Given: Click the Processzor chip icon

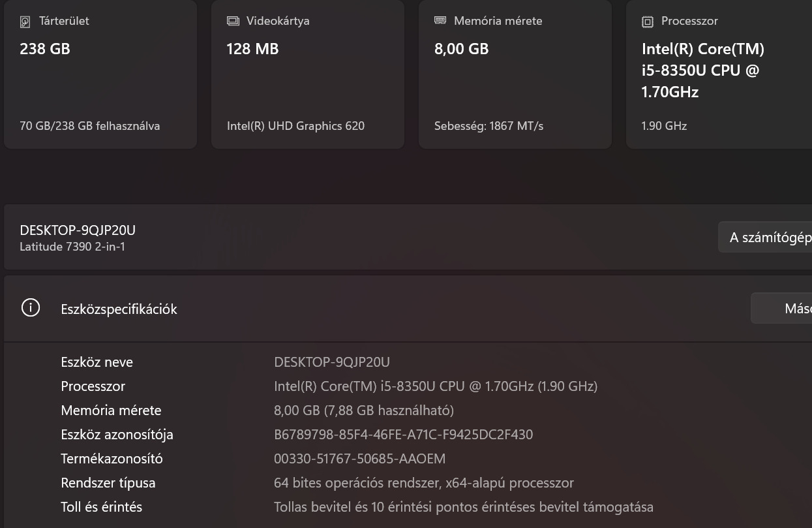Looking at the screenshot, I should (648, 22).
